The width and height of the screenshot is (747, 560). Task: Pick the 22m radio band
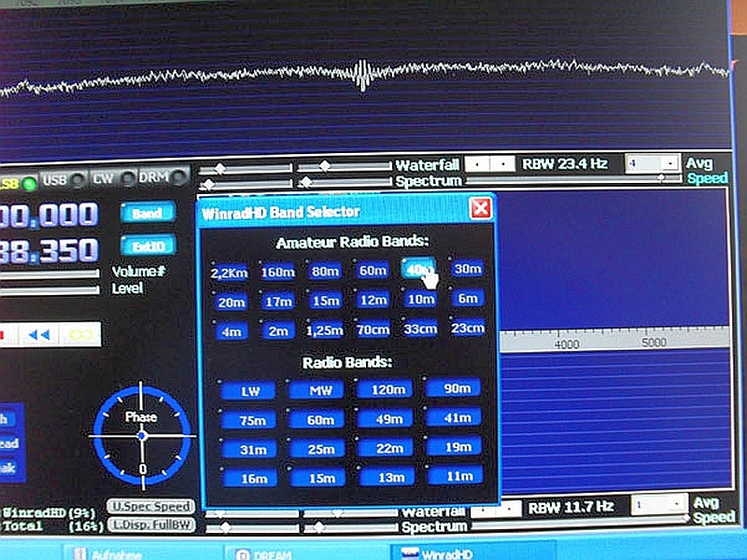click(x=388, y=448)
